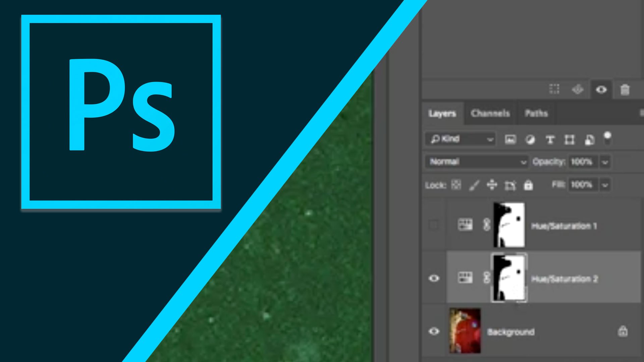Hide the Background layer
Viewport: 644px width, 362px height.
point(434,331)
